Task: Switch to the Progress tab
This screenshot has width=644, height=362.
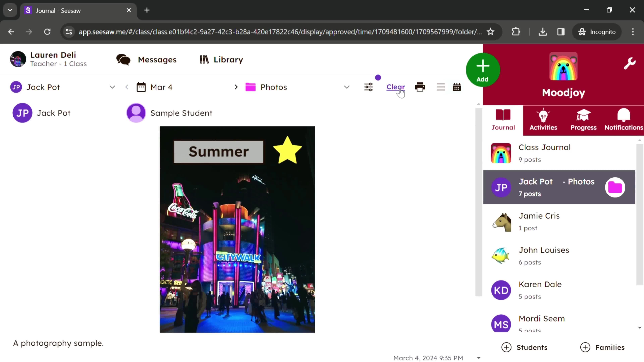Action: (583, 120)
